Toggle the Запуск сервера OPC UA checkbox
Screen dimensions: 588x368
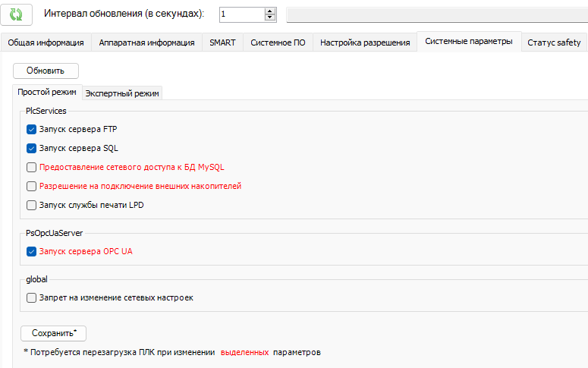pyautogui.click(x=32, y=251)
